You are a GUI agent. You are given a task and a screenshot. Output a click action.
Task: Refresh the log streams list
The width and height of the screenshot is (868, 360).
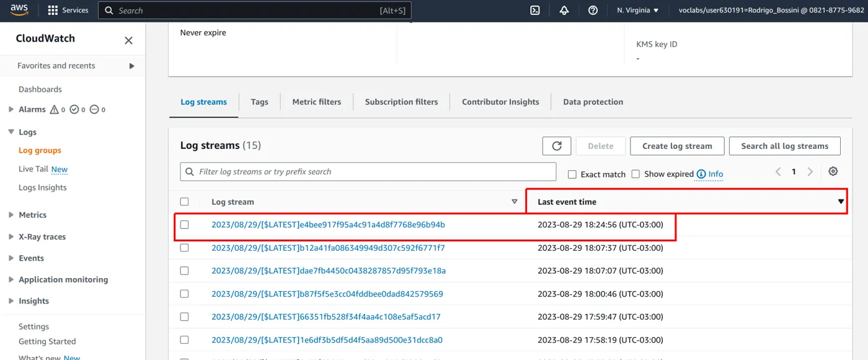[557, 146]
